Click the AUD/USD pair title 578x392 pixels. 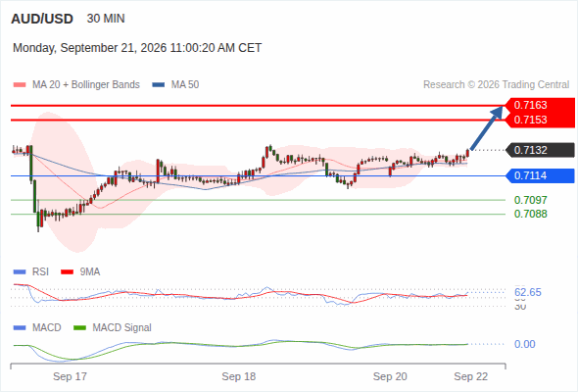pyautogui.click(x=42, y=19)
